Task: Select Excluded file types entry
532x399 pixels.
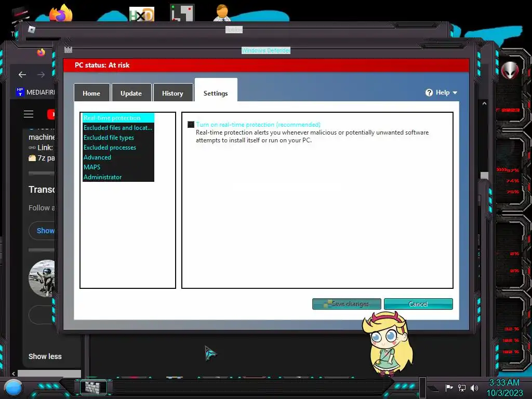Action: point(118,137)
